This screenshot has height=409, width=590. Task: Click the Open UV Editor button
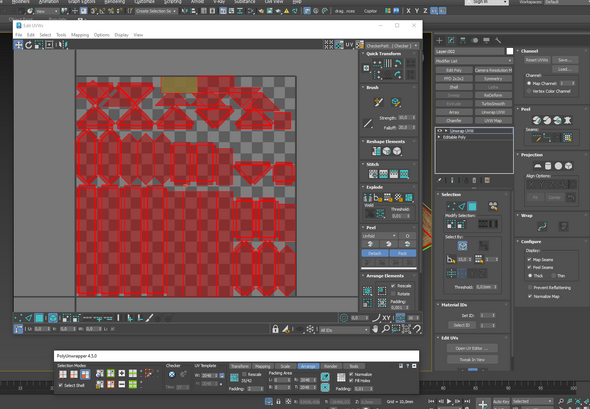point(472,348)
